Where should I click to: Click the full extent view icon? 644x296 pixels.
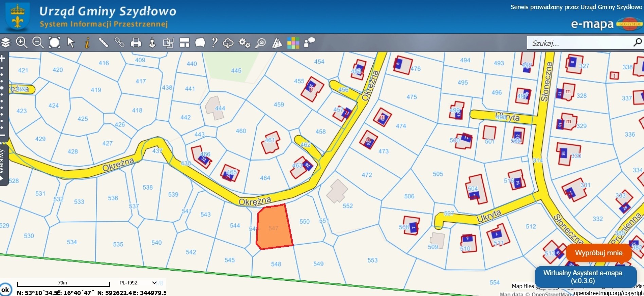[54, 42]
